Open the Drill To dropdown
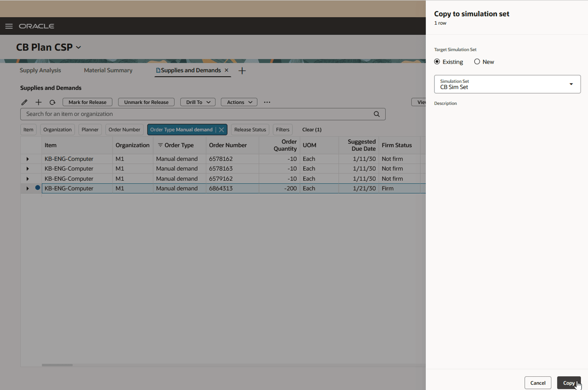The width and height of the screenshot is (588, 390). click(198, 102)
